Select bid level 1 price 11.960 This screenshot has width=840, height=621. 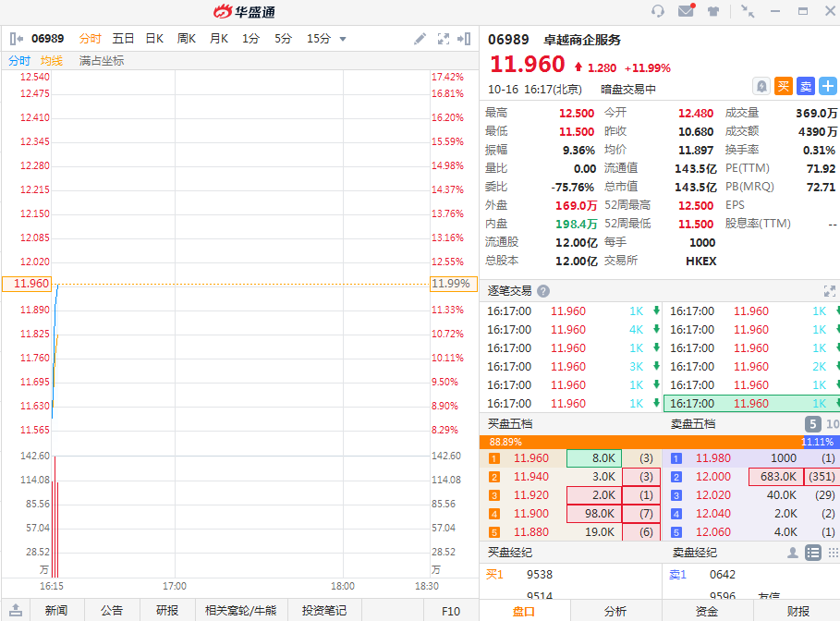(x=531, y=458)
